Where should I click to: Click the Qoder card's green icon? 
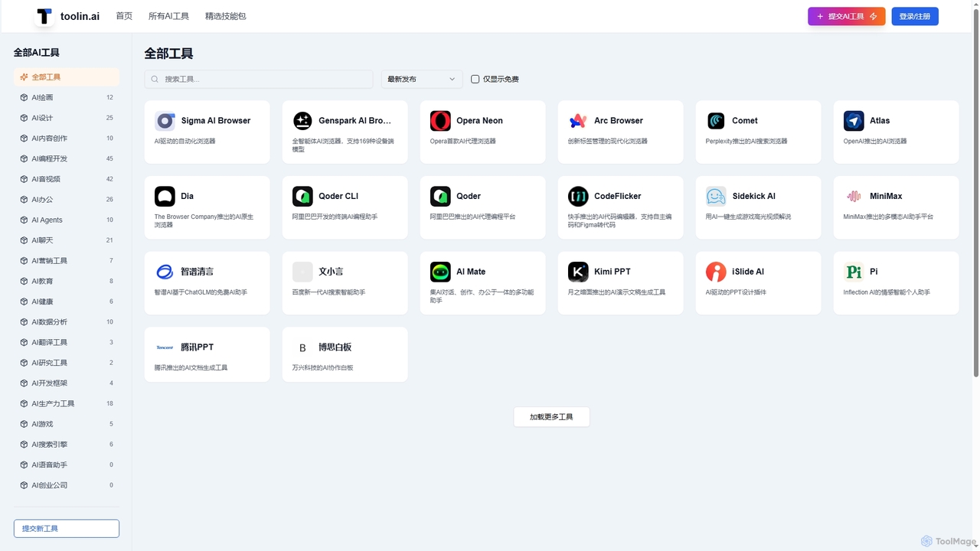[440, 197]
